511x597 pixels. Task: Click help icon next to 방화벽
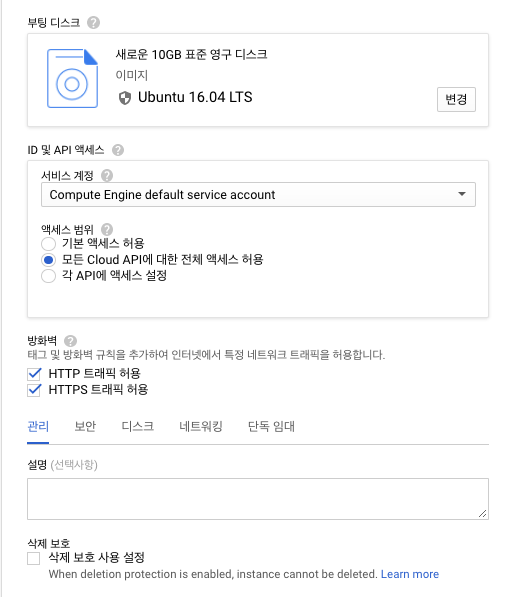(x=70, y=341)
